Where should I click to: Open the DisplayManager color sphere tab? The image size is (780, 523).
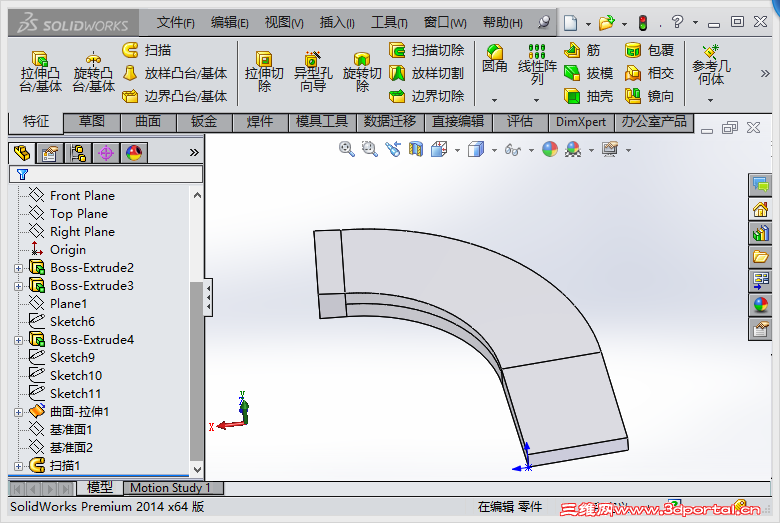tap(134, 153)
